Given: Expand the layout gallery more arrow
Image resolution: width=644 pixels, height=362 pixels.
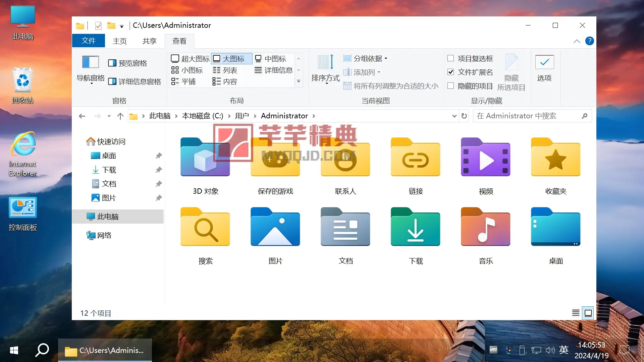Looking at the screenshot, I should click(x=299, y=81).
